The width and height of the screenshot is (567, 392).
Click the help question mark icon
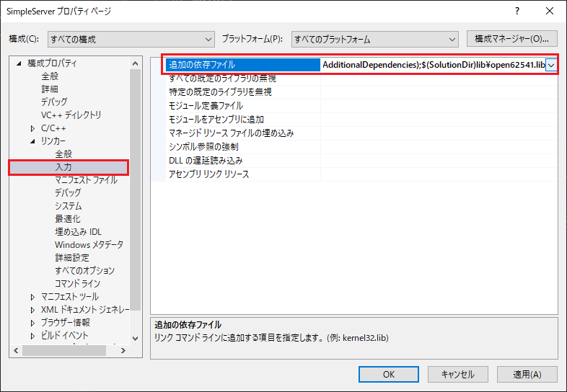tap(517, 12)
